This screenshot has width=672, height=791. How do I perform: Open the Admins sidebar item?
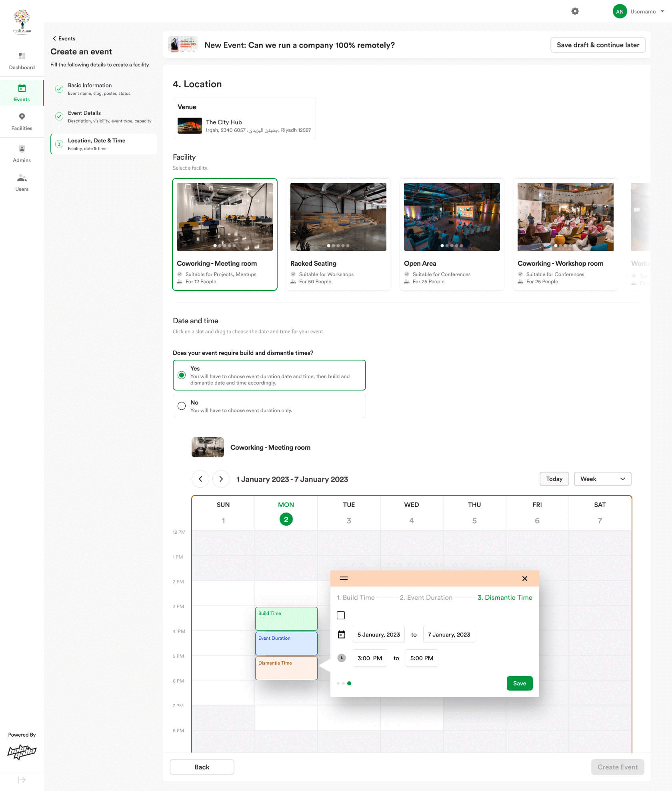coord(22,154)
